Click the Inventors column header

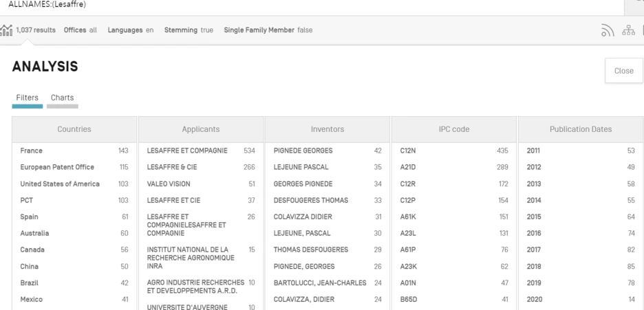coord(328,129)
